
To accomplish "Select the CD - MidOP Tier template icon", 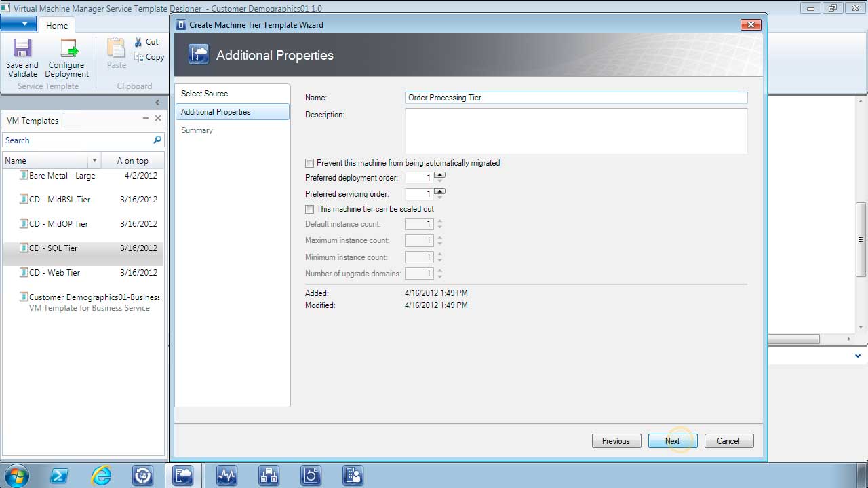I will click(24, 224).
